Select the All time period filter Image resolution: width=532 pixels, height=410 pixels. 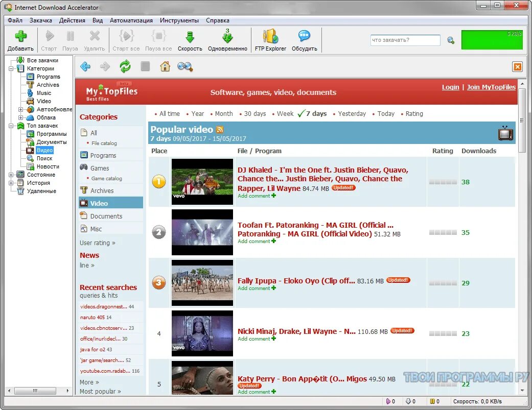[169, 114]
